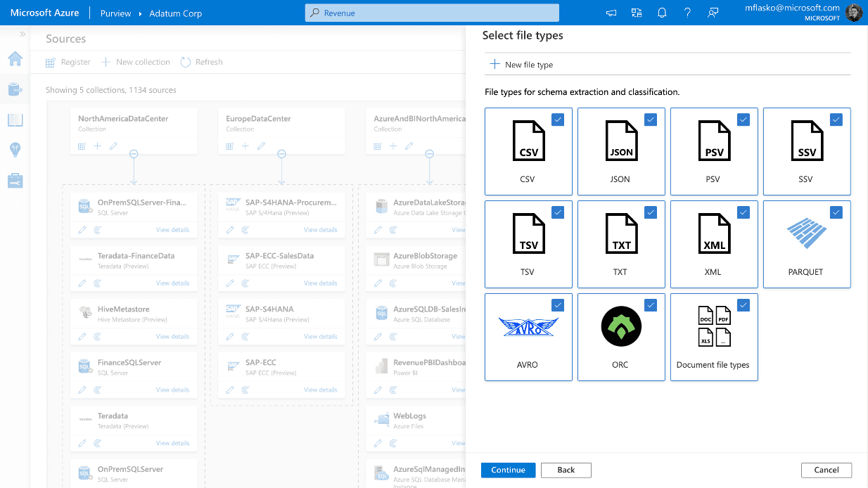The width and height of the screenshot is (868, 488).
Task: Expand the left sidebar with the double chevron
Action: coord(23,34)
